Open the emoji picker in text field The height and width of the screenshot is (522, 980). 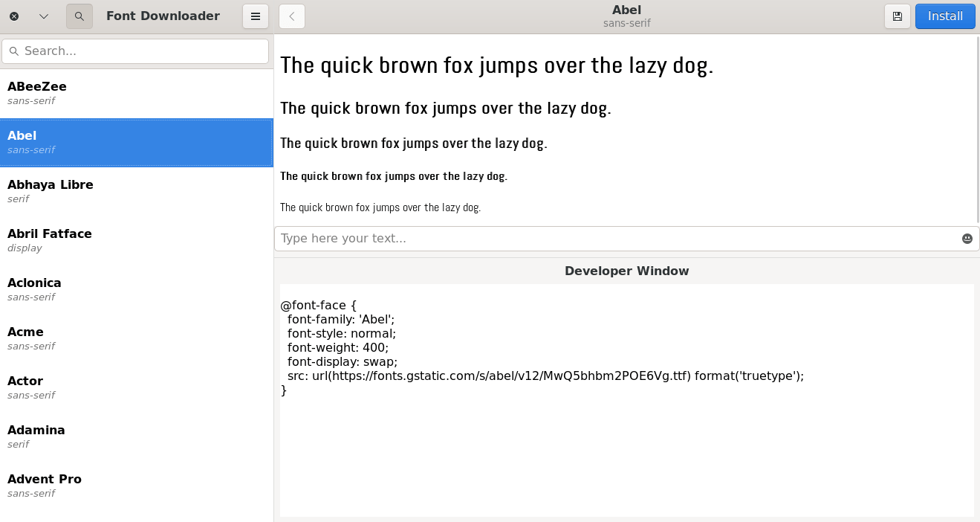(967, 239)
